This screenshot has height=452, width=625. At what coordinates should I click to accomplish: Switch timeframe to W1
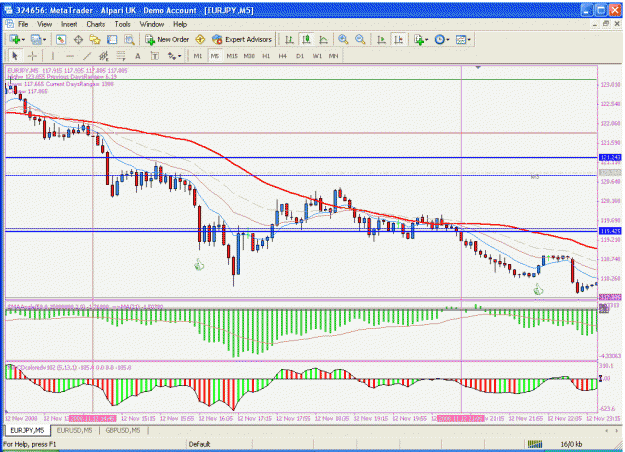point(317,56)
